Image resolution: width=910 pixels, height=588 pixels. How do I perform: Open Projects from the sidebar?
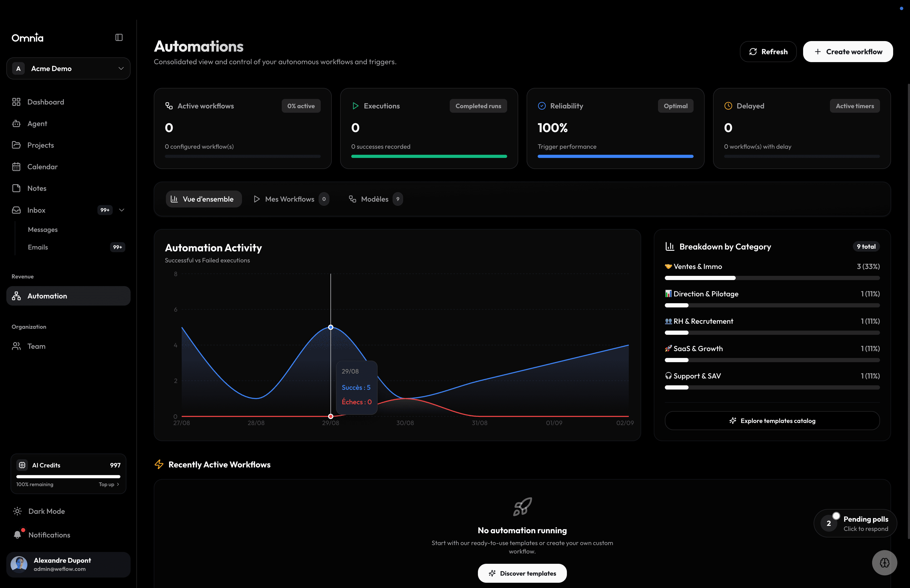[x=68, y=145]
